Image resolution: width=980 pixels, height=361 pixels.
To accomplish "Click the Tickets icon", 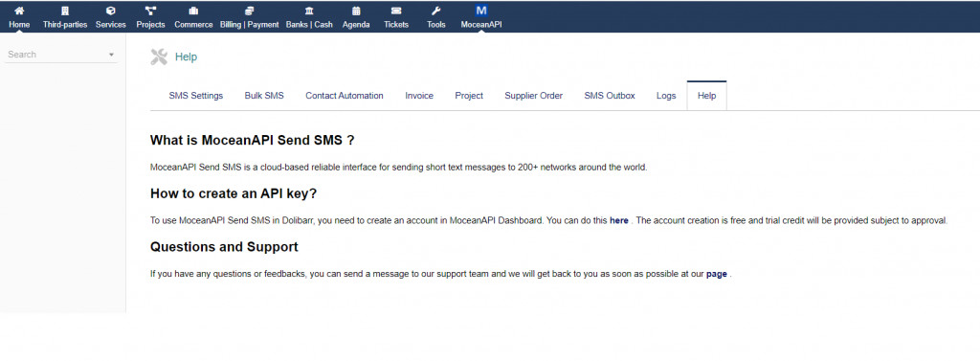I will 396,11.
